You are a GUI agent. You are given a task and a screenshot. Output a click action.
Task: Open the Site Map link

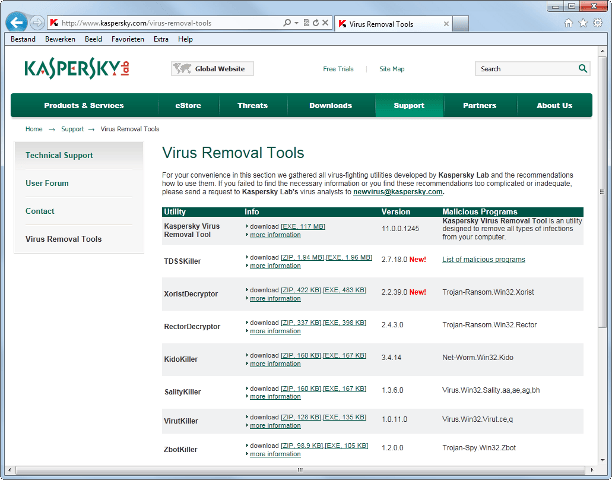(392, 69)
